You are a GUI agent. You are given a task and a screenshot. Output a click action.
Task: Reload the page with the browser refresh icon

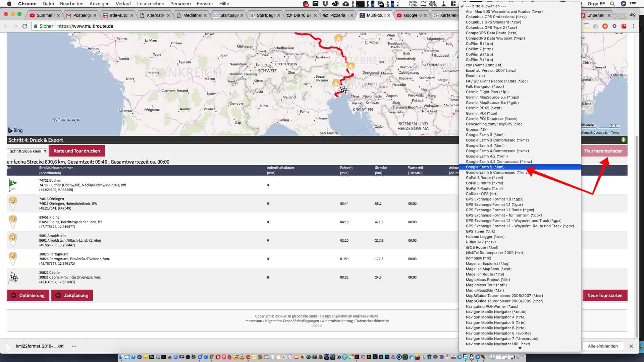pyautogui.click(x=25, y=26)
